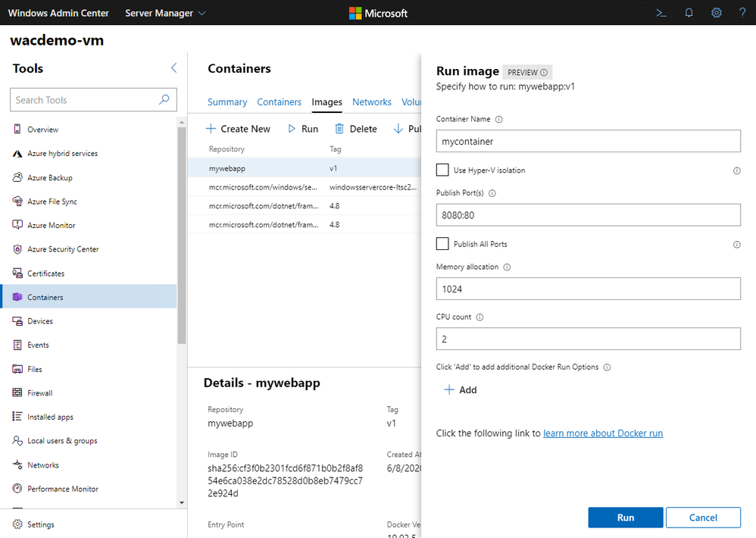Open the Azure Monitor icon
Screen dimensions: 756x538
coord(17,224)
